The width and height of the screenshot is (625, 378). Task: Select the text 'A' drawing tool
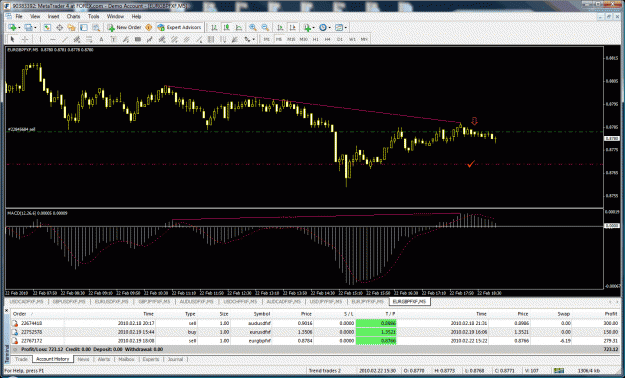tap(101, 39)
